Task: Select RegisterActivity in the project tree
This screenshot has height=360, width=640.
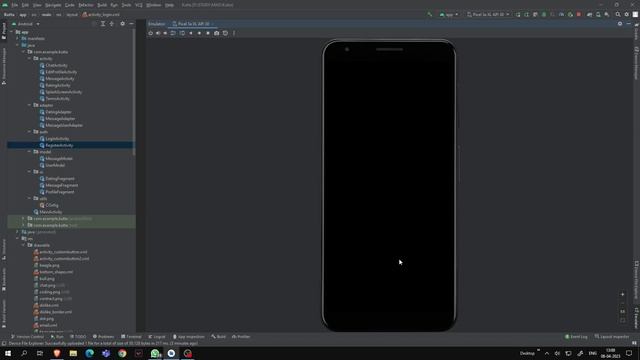Action: tap(56, 145)
